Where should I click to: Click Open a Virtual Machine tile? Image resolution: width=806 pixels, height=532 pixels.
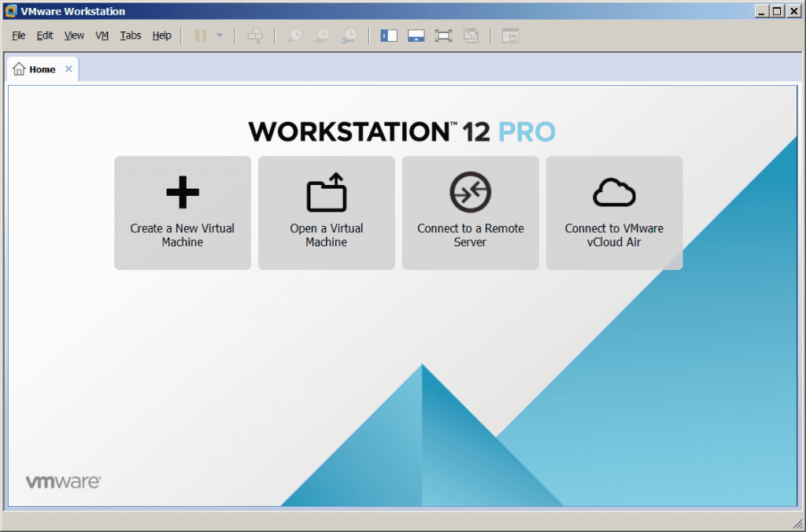click(327, 212)
